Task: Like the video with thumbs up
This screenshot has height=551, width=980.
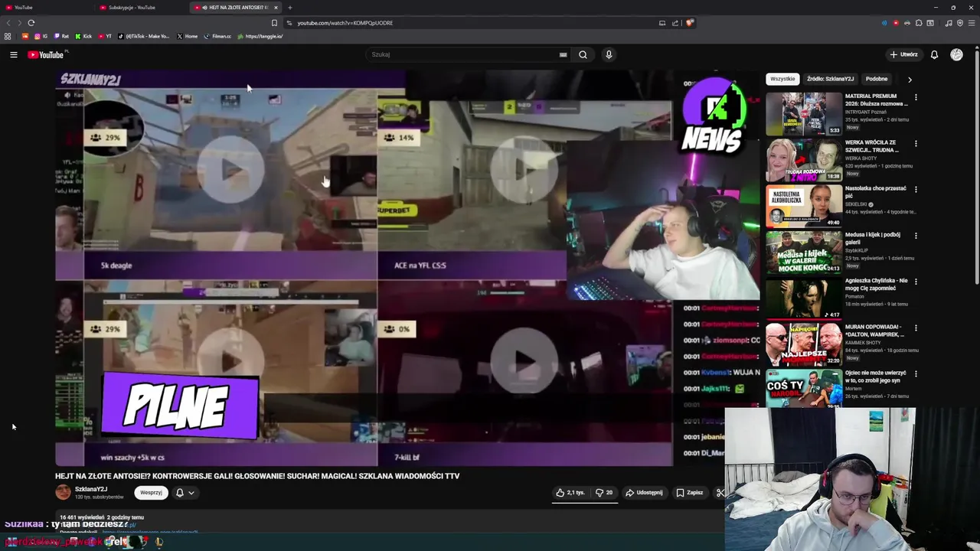Action: tap(570, 493)
